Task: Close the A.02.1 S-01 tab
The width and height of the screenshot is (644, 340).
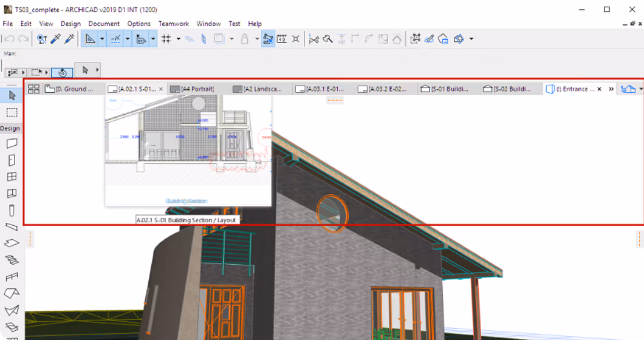Action: 161,89
